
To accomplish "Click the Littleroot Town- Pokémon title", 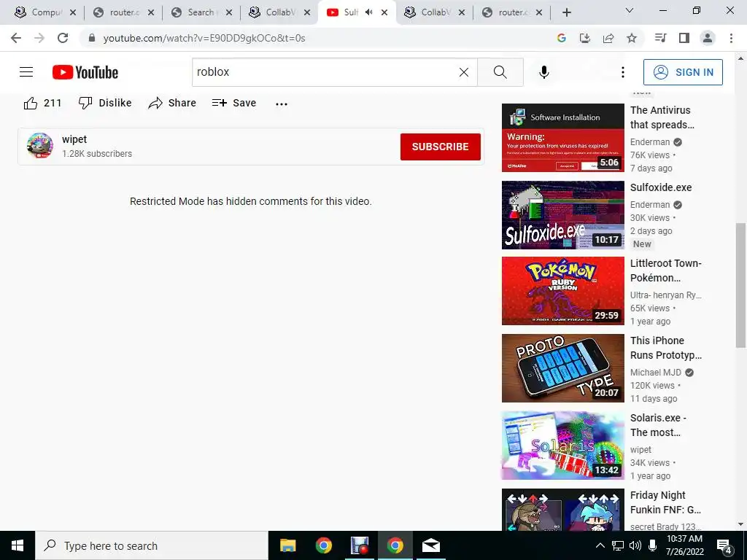I will pyautogui.click(x=665, y=271).
